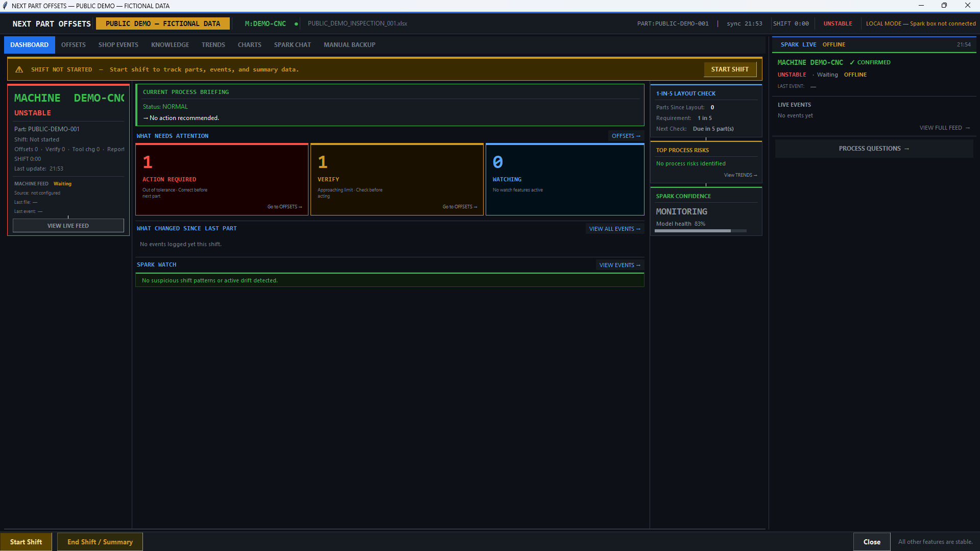
Task: Click LOCAL MODE Spark box not connected text
Action: coord(921,23)
